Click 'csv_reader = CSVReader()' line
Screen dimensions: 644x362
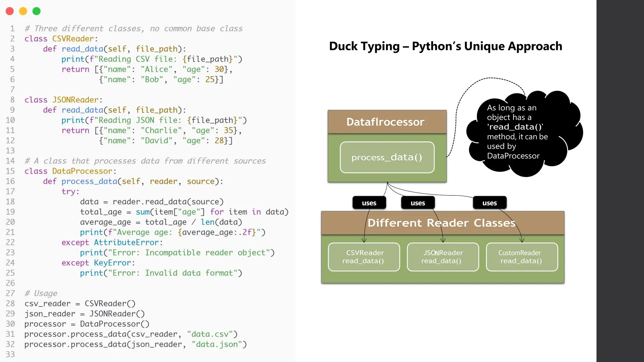click(80, 304)
